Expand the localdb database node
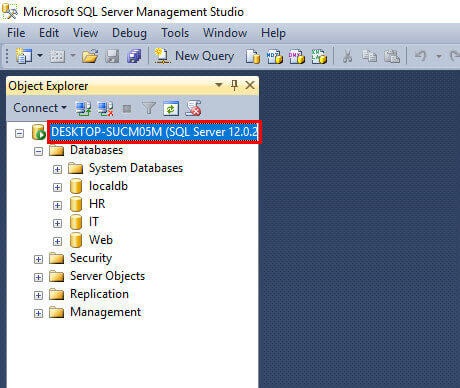Screen dimensions: 460x388 coord(57,188)
